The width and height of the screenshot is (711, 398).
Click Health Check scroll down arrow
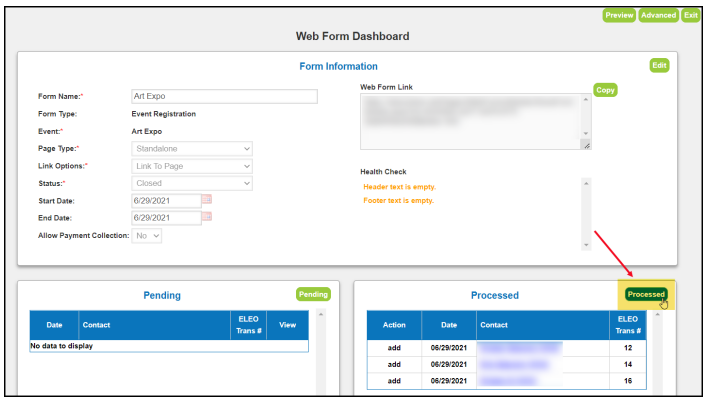click(x=586, y=245)
